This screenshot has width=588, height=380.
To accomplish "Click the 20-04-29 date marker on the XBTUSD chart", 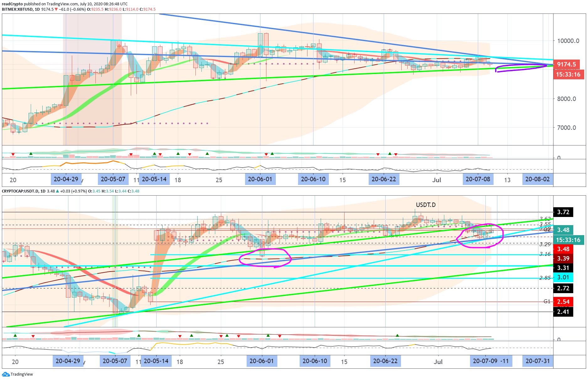I will [66, 179].
